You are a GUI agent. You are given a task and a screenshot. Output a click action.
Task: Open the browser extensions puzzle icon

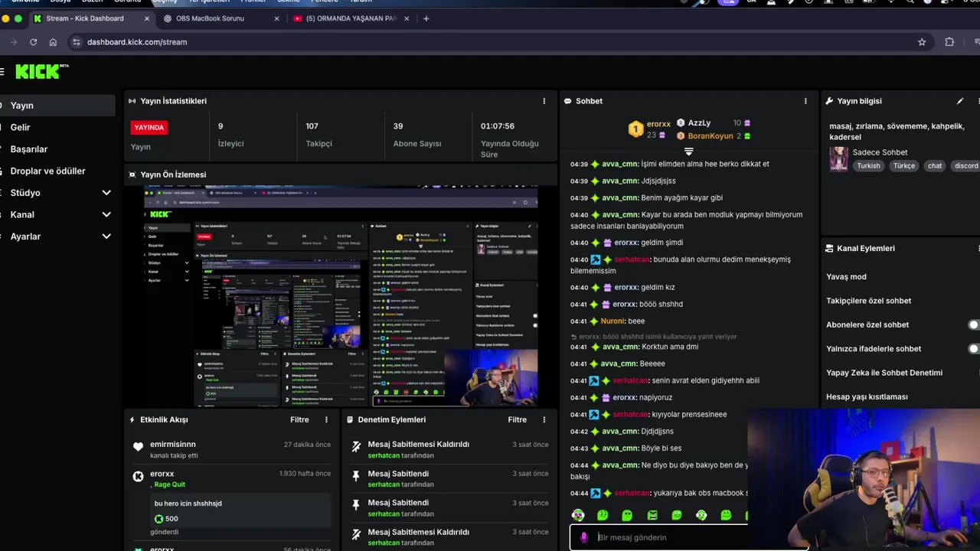949,42
